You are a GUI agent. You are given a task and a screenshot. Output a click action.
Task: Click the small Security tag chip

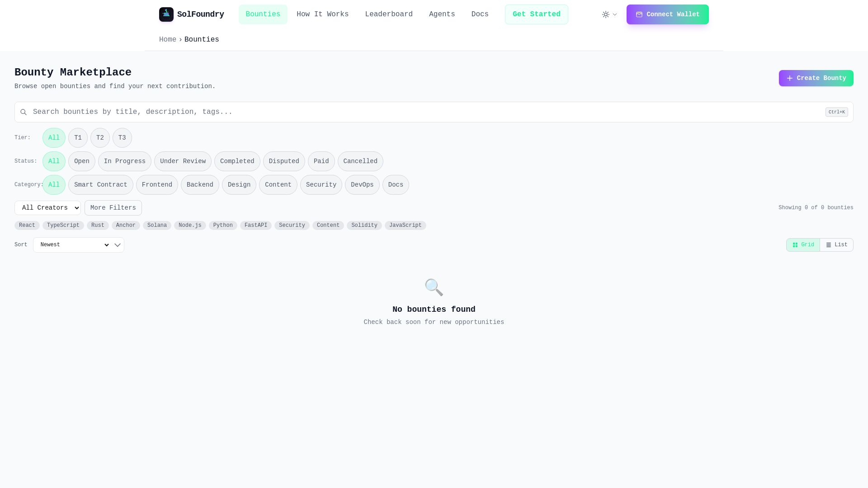pyautogui.click(x=292, y=225)
